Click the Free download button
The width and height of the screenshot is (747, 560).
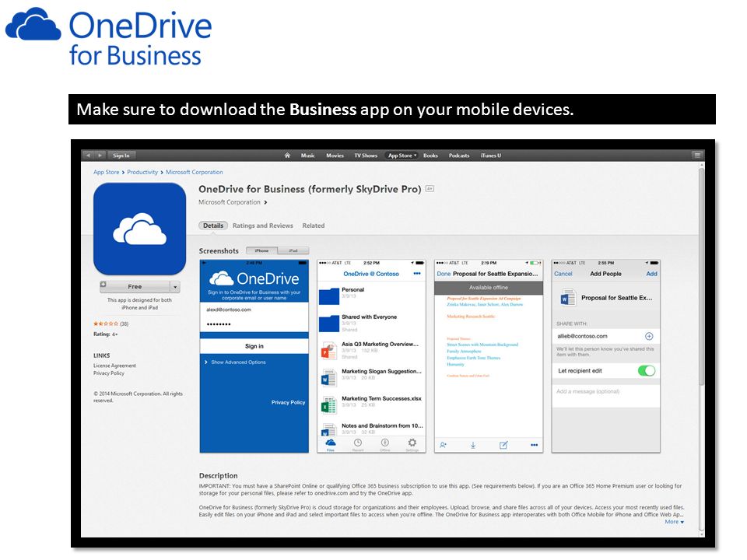135,287
